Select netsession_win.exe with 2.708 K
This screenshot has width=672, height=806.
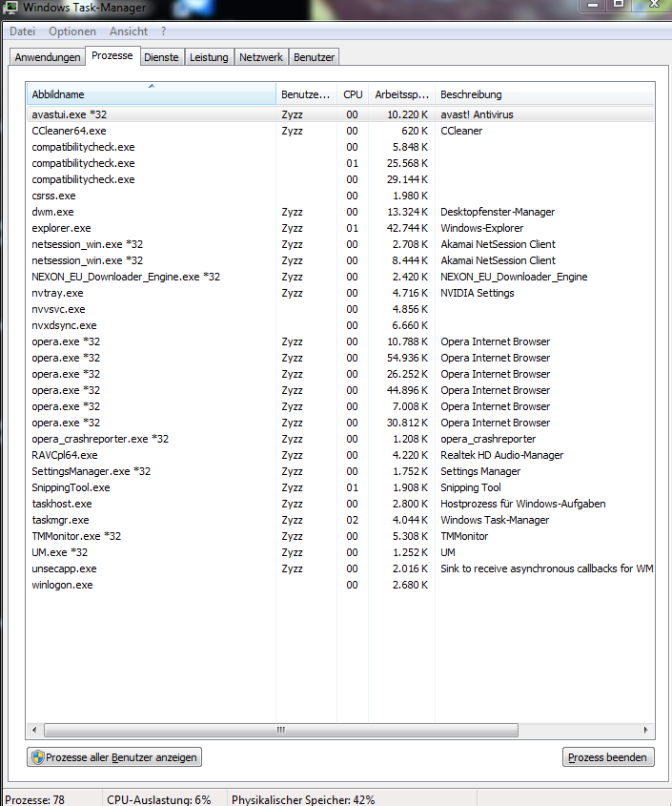point(340,244)
